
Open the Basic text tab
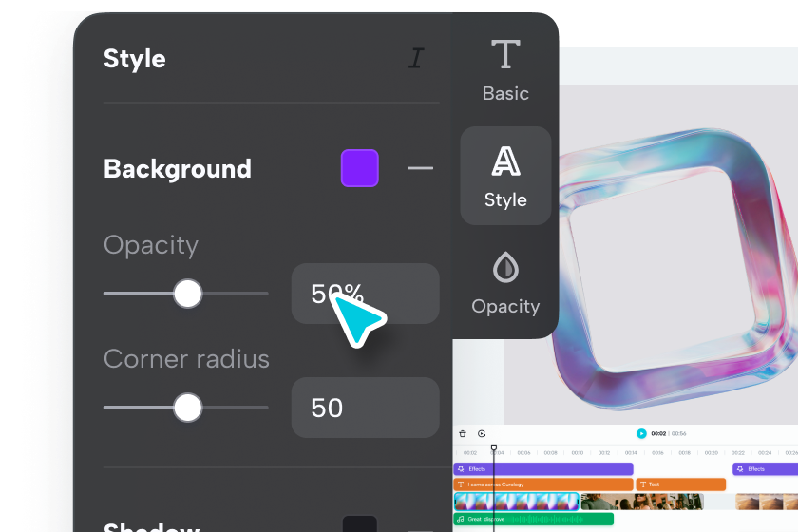click(x=505, y=70)
